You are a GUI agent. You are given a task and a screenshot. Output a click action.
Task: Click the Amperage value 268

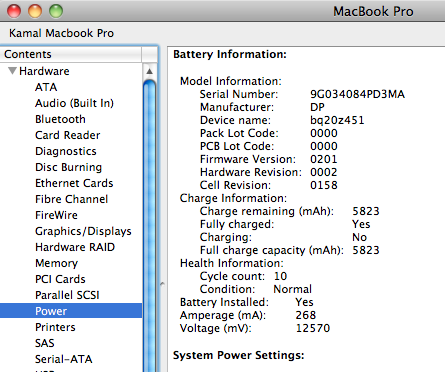pyautogui.click(x=305, y=315)
